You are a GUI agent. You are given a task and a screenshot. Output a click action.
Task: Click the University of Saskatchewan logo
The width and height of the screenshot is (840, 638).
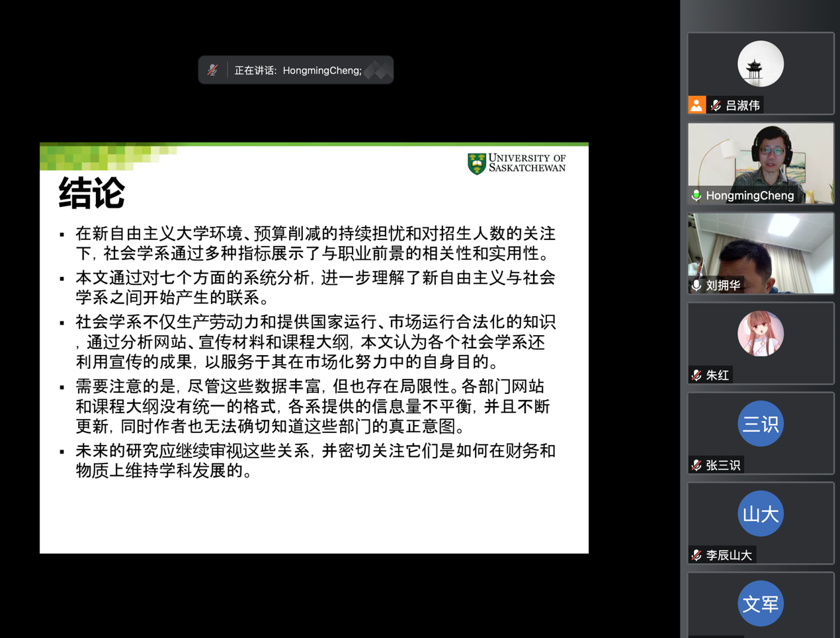pos(517,163)
